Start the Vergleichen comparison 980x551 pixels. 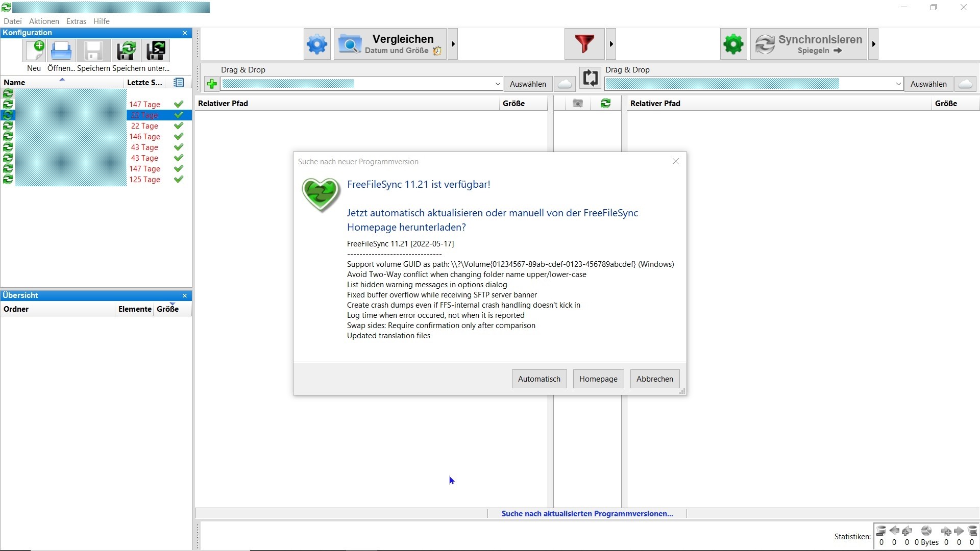coord(390,44)
